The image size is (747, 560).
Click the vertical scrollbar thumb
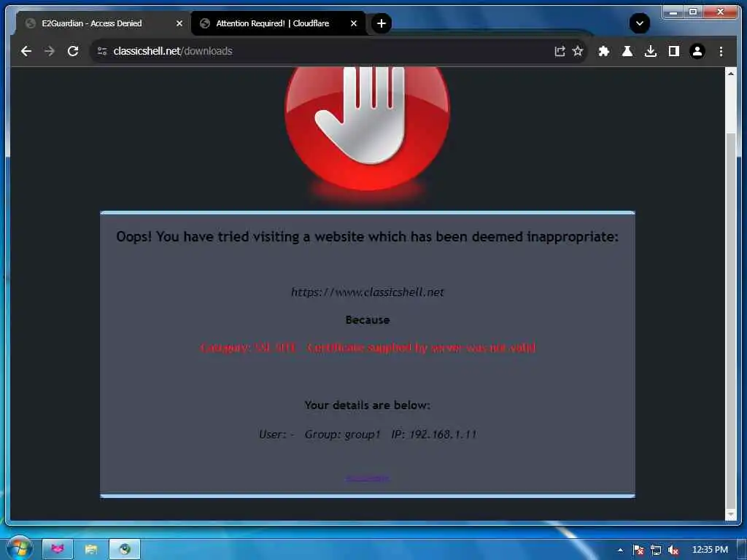[x=730, y=322]
